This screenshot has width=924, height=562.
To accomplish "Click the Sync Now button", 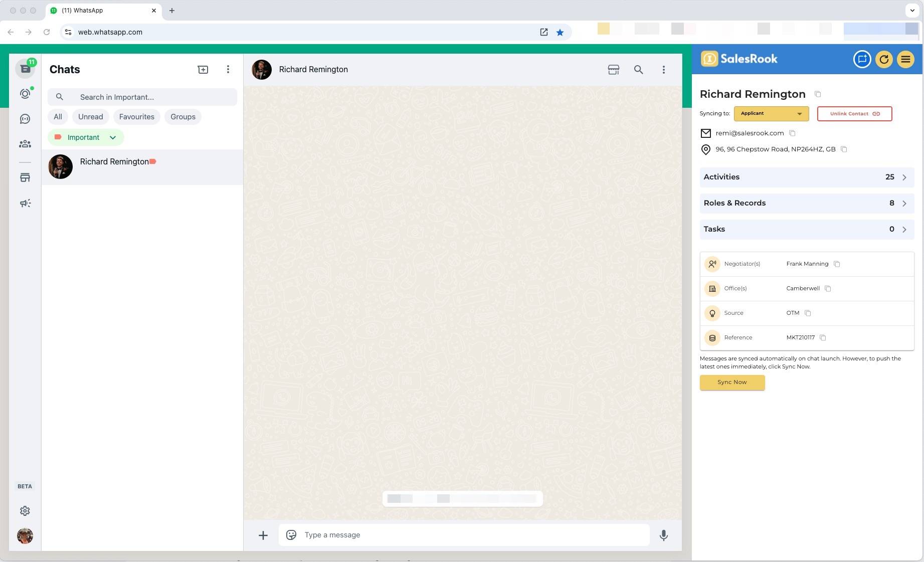I will pyautogui.click(x=732, y=383).
